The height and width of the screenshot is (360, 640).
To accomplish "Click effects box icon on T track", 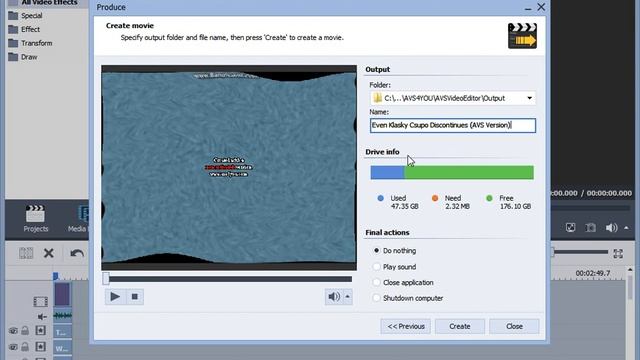I will click(x=40, y=331).
